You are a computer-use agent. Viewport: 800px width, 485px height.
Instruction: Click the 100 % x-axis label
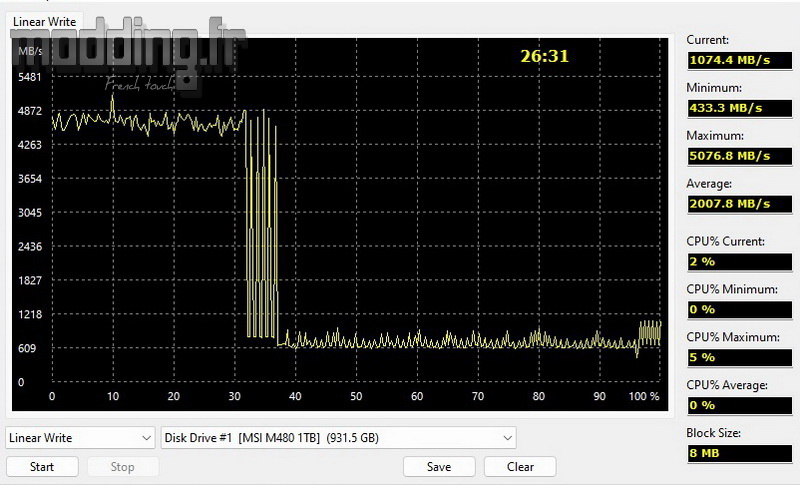point(644,396)
